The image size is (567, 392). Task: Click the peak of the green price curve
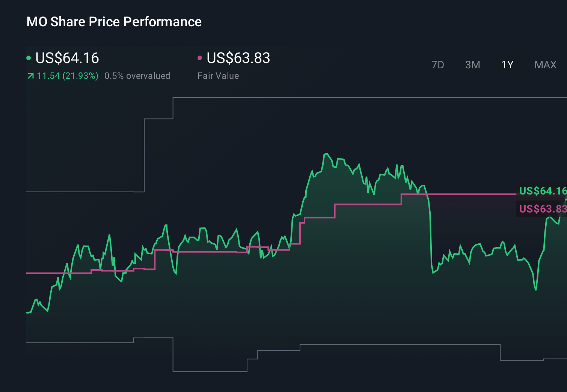[x=326, y=153]
